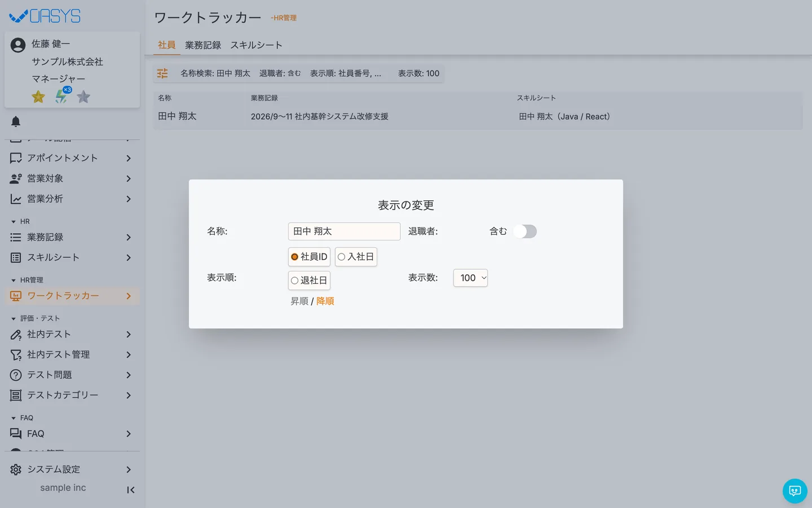Image resolution: width=812 pixels, height=508 pixels.
Task: Click the 社内テスト pencil icon
Action: click(16, 334)
